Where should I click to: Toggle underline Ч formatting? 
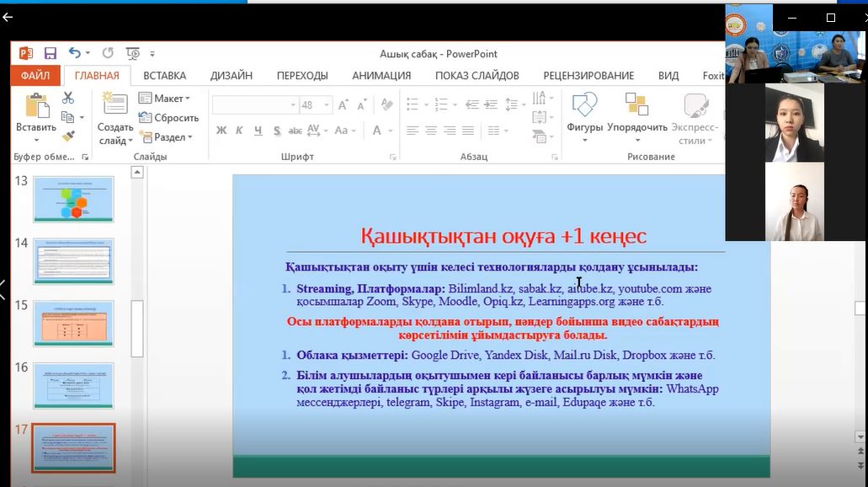point(257,131)
